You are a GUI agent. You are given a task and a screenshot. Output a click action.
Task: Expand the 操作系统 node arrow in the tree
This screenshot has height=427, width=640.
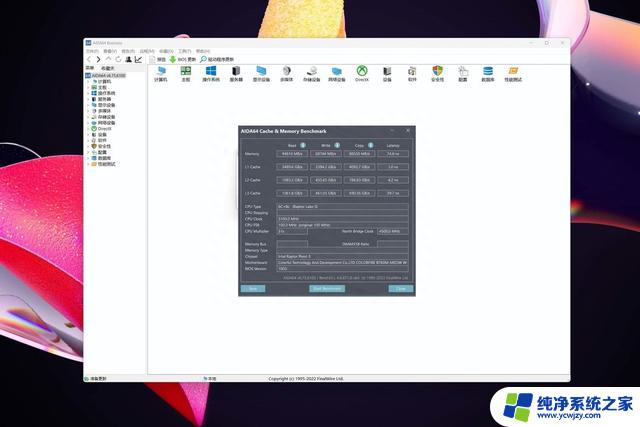coord(88,93)
